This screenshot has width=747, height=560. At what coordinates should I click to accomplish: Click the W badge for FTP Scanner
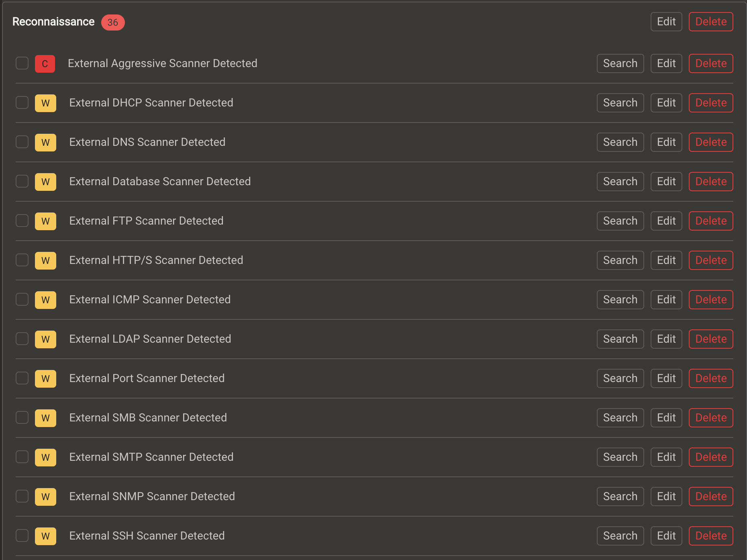[45, 221]
